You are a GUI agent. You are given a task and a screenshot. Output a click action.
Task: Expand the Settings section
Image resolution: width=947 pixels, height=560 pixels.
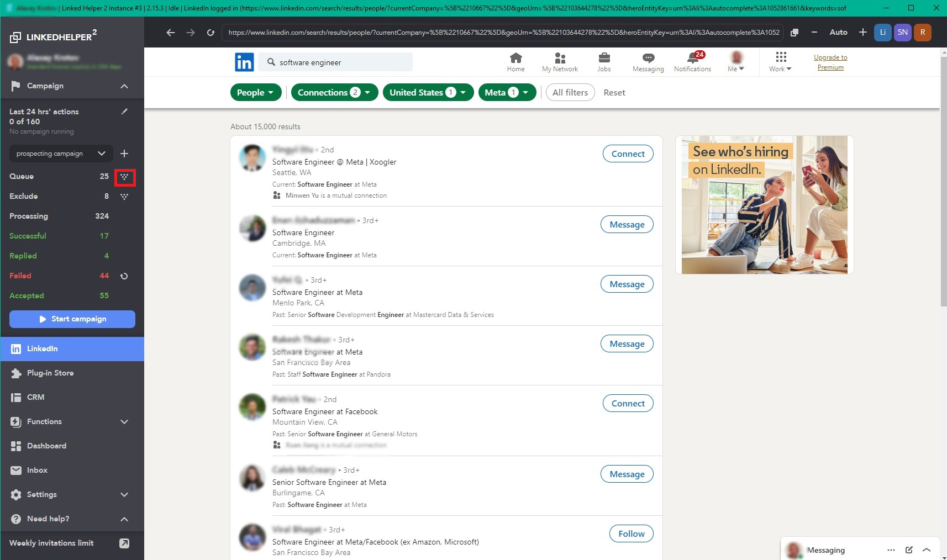pyautogui.click(x=124, y=495)
